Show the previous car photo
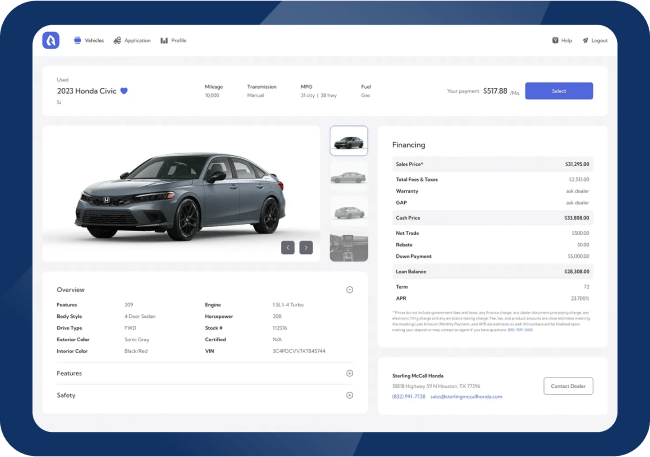Screen dimensions: 650x457 [x=288, y=248]
